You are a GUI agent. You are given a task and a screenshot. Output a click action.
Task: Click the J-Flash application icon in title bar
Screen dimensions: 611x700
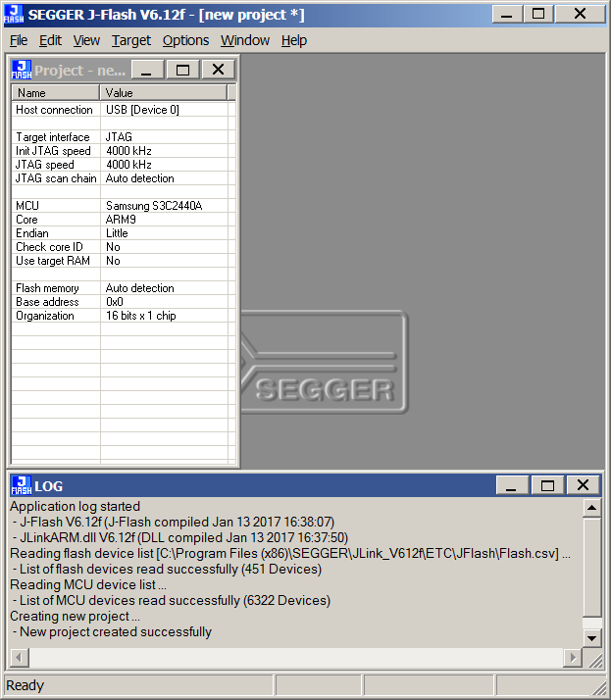coord(15,15)
